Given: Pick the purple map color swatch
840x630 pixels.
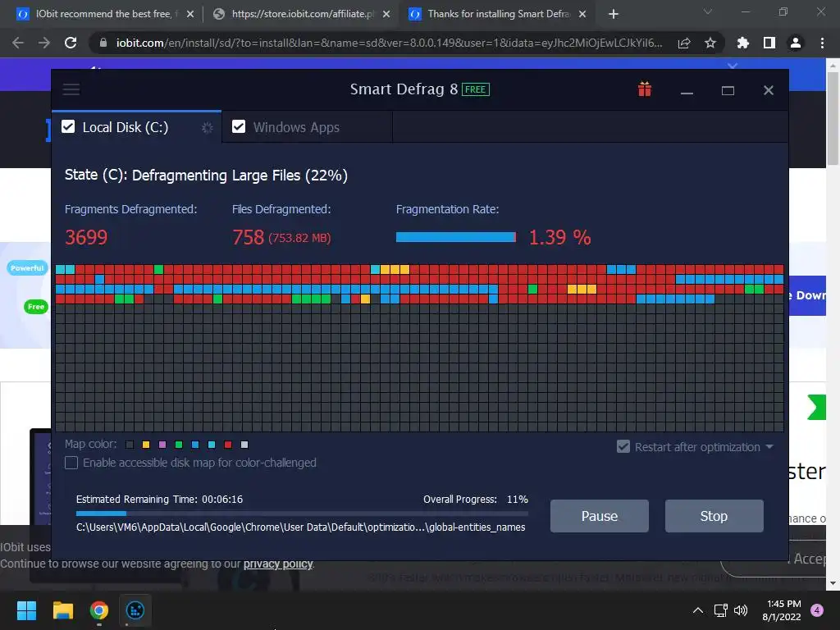Looking at the screenshot, I should 162,445.
